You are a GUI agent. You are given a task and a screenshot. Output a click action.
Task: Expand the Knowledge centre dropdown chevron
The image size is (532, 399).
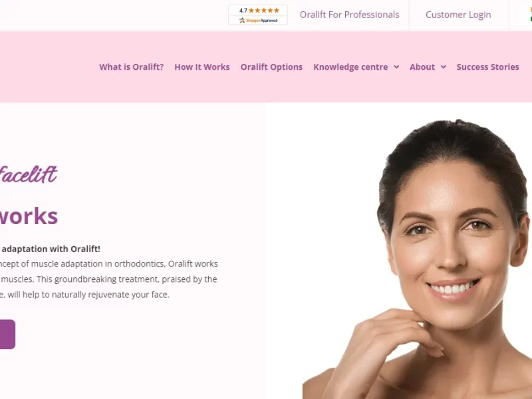pos(396,67)
